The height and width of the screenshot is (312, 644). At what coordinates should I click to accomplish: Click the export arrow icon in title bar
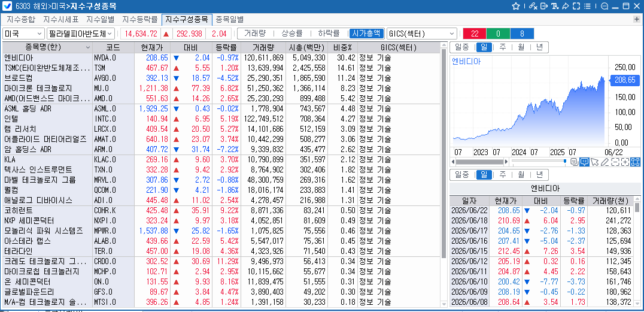click(544, 6)
